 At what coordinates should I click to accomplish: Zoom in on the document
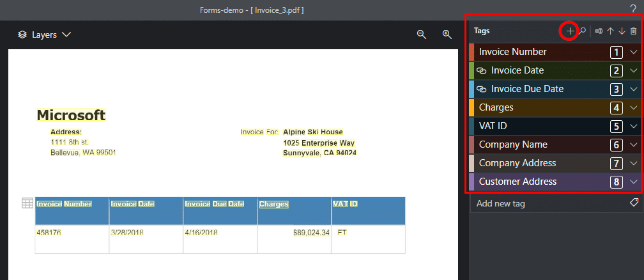447,35
